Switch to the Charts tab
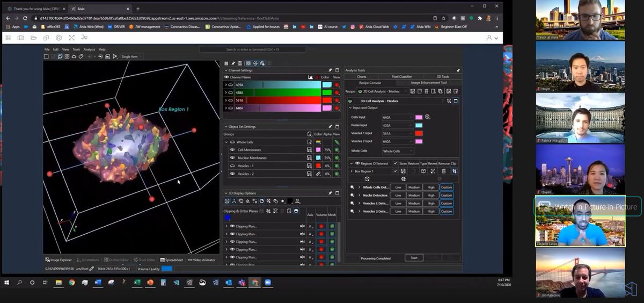644x303 pixels. (362, 77)
